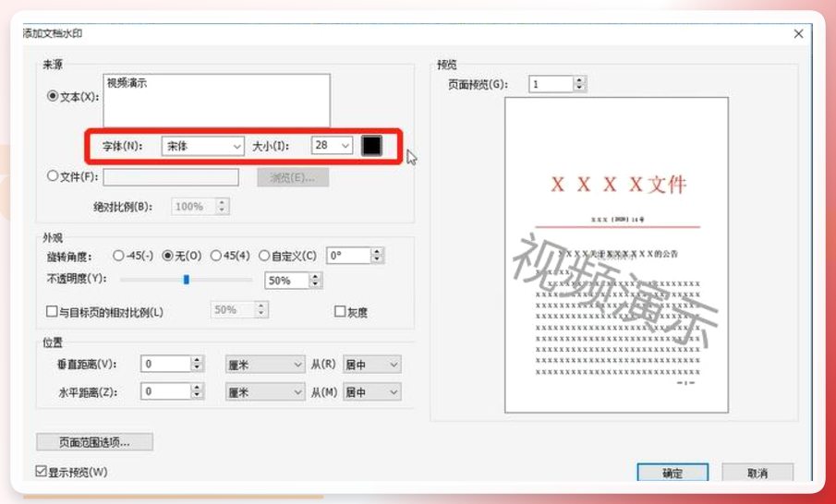Open the 从(M) alignment dropdown
This screenshot has width=836, height=504.
371,392
